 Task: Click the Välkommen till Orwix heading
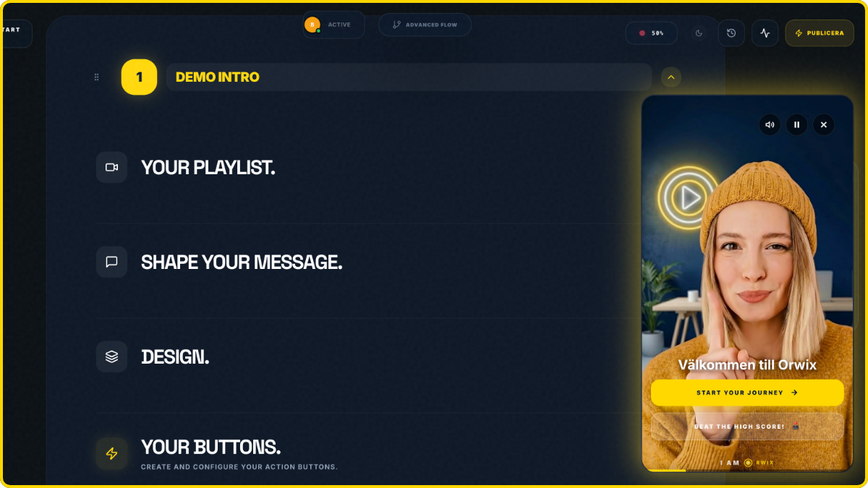[x=747, y=365]
